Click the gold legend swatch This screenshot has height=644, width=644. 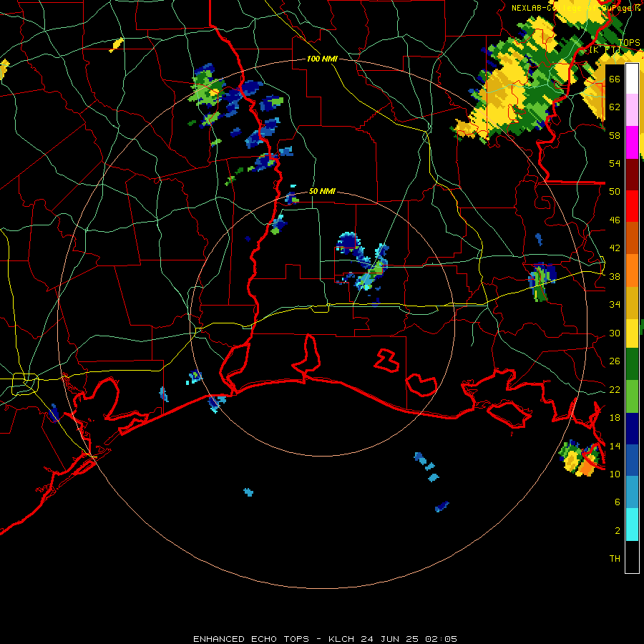tap(632, 303)
